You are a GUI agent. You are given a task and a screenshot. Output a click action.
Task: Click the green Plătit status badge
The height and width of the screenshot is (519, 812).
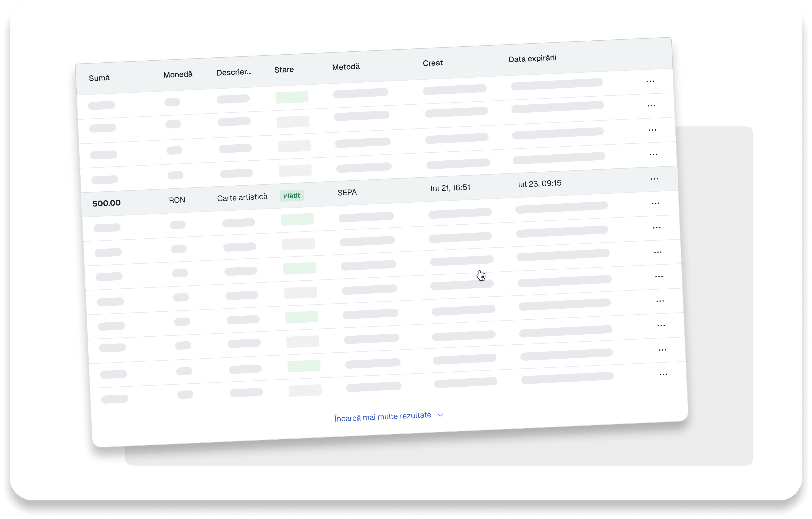click(x=292, y=196)
